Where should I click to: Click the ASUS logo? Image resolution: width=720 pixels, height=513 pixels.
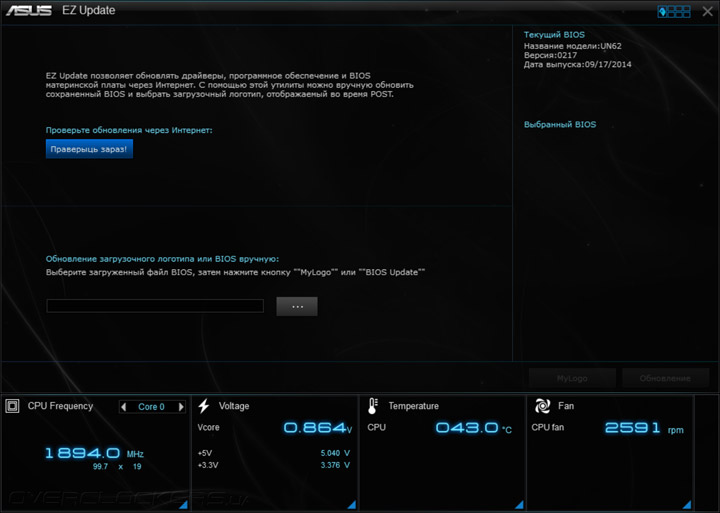click(28, 11)
